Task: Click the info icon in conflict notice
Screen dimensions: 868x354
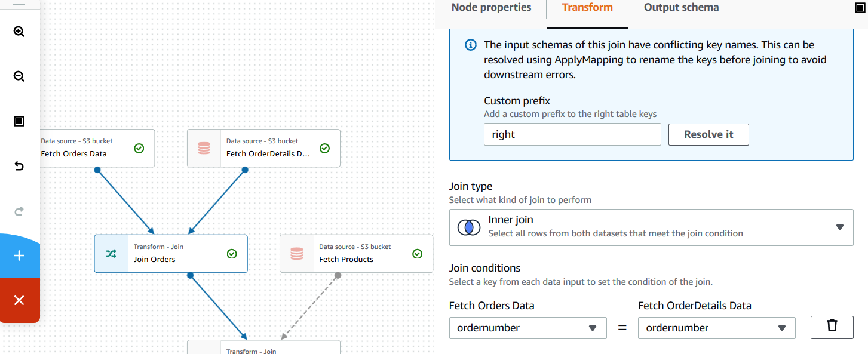Action: (x=471, y=45)
